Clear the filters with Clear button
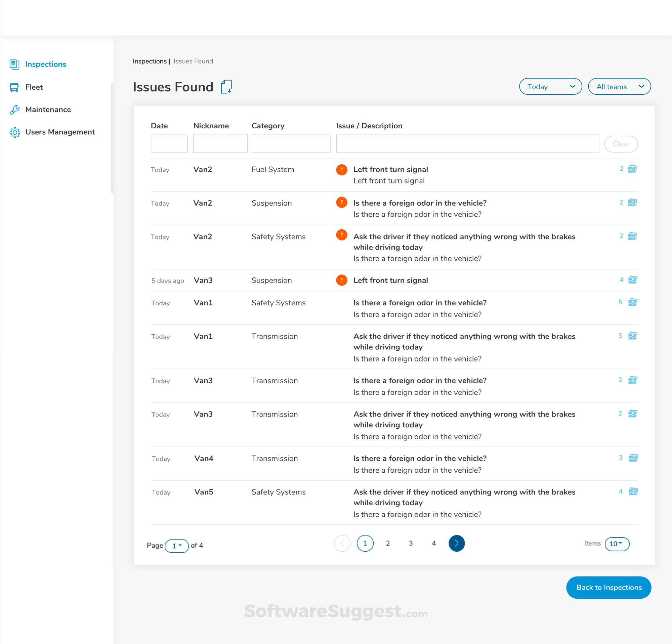 (621, 144)
